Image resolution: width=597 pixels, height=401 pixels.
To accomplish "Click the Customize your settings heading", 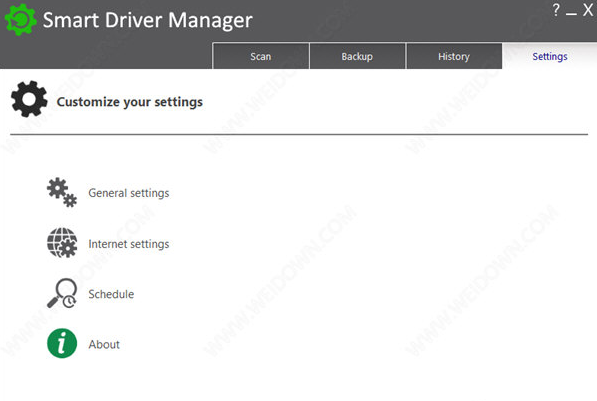I will click(x=129, y=102).
